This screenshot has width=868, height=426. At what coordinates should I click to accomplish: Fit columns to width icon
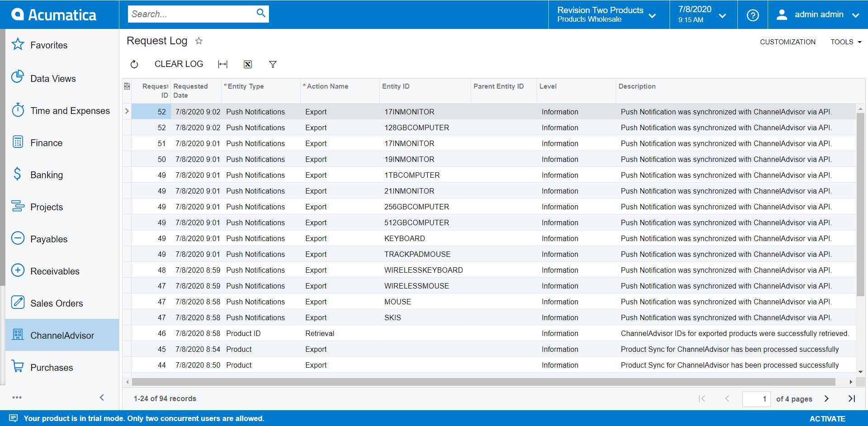point(223,64)
